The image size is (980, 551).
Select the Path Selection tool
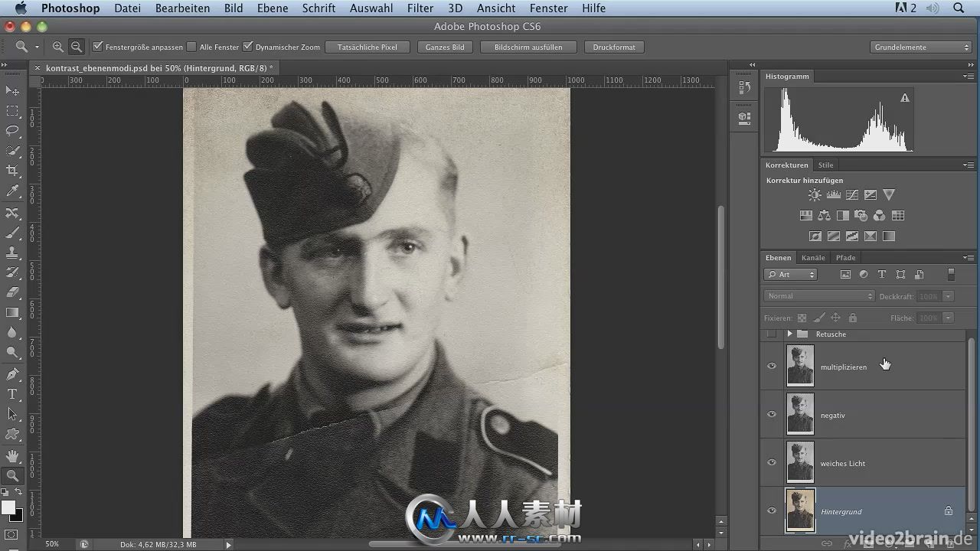12,414
